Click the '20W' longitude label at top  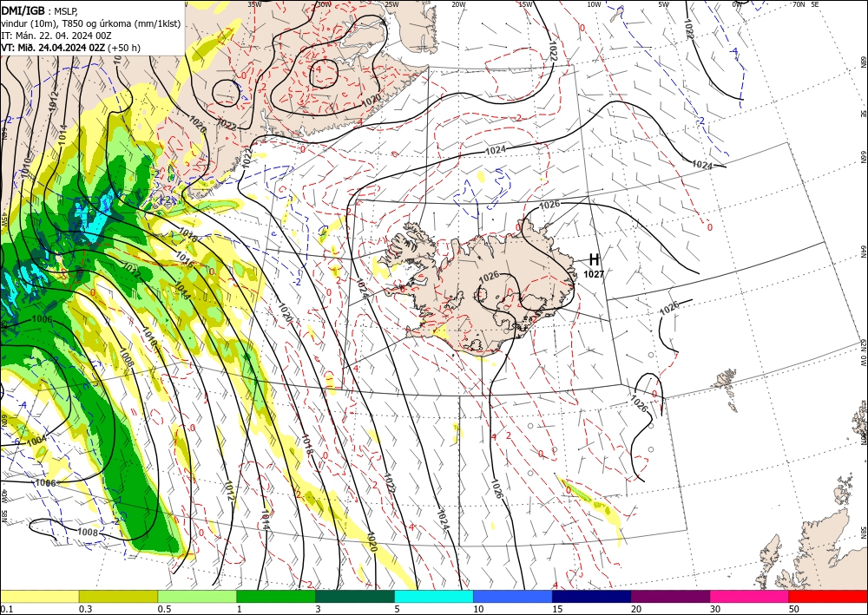coord(458,4)
